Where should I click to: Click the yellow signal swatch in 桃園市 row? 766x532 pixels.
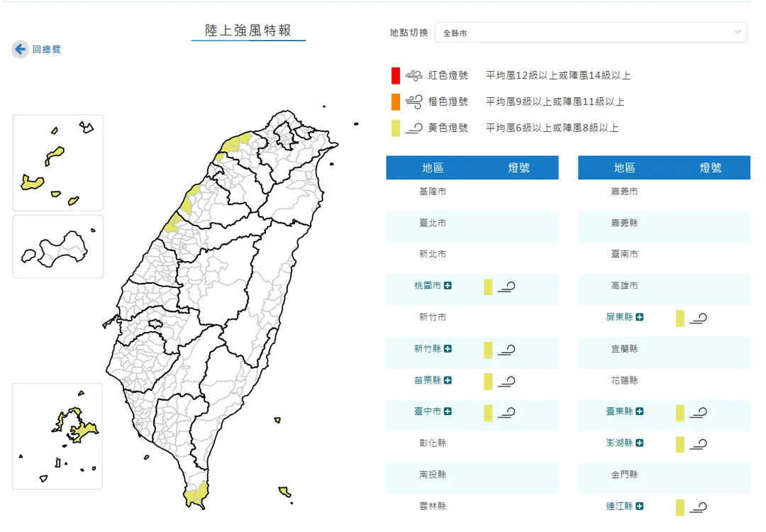(488, 287)
